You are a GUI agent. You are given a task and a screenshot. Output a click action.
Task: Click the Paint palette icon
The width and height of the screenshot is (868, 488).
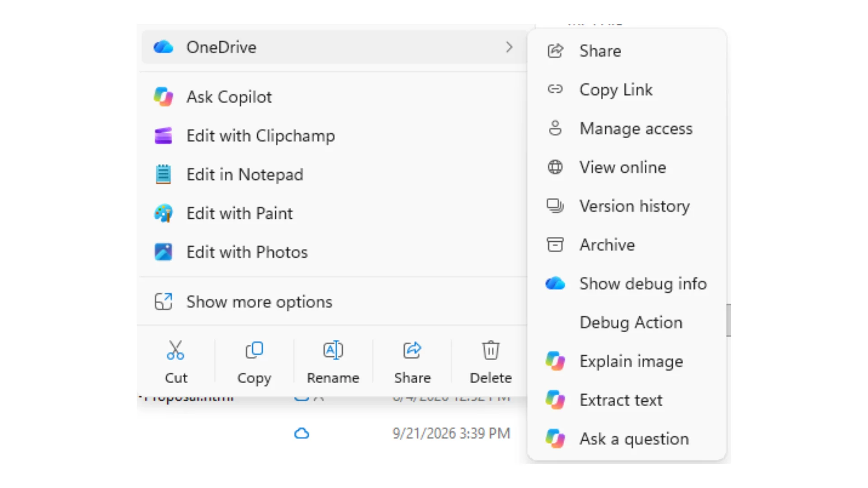pyautogui.click(x=163, y=213)
